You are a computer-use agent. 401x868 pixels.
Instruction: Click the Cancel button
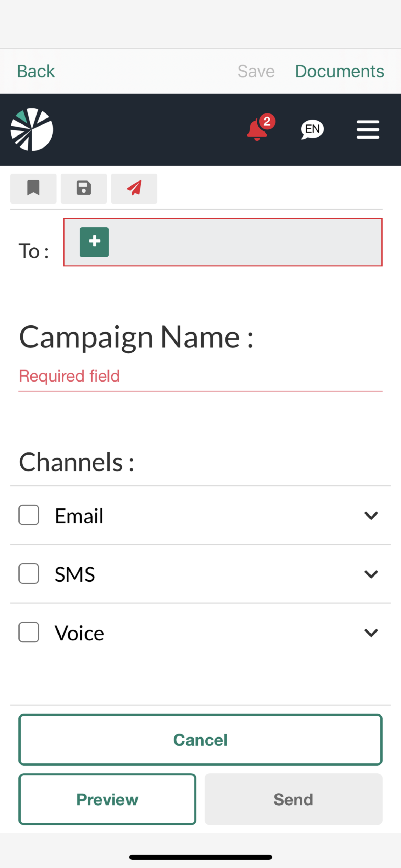pyautogui.click(x=200, y=739)
